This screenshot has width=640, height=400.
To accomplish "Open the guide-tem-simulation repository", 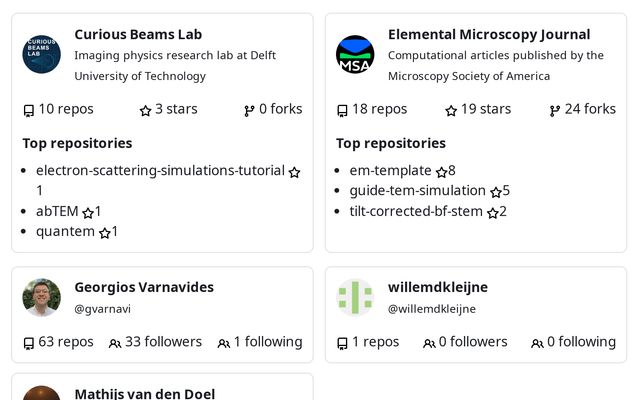I will (x=417, y=190).
